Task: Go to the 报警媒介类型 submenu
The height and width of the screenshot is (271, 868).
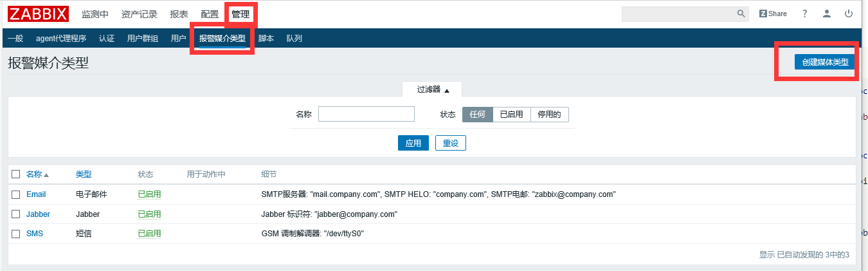Action: [x=222, y=39]
